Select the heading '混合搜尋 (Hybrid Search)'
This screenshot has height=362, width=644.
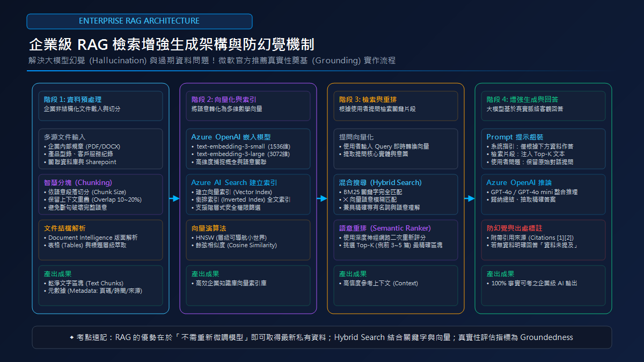380,182
